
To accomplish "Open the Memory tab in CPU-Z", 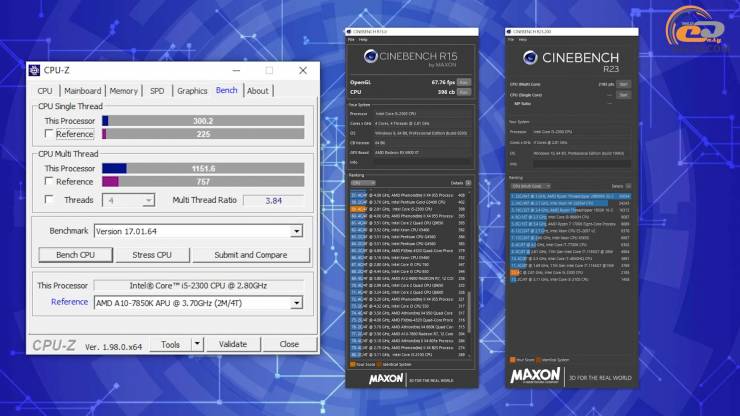I will pos(124,91).
